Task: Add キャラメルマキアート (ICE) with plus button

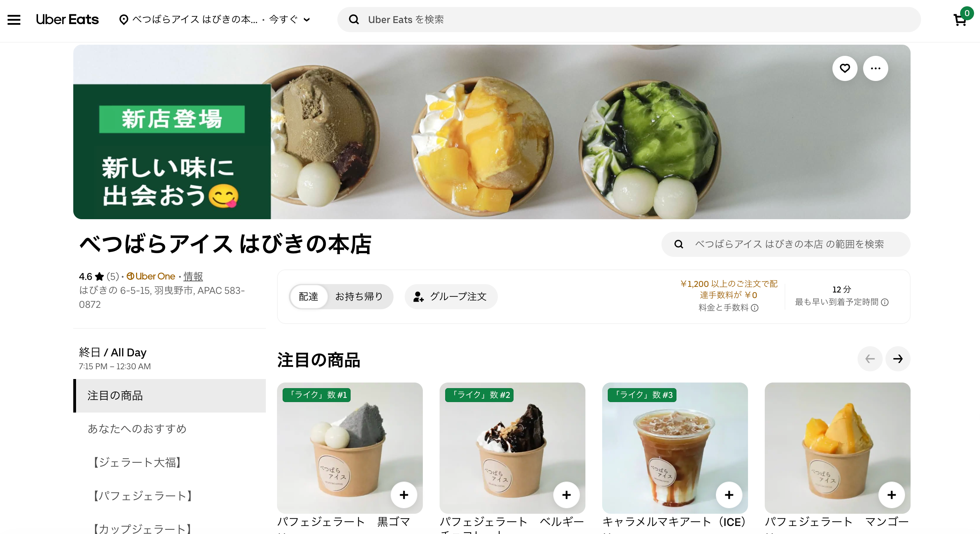Action: [729, 495]
